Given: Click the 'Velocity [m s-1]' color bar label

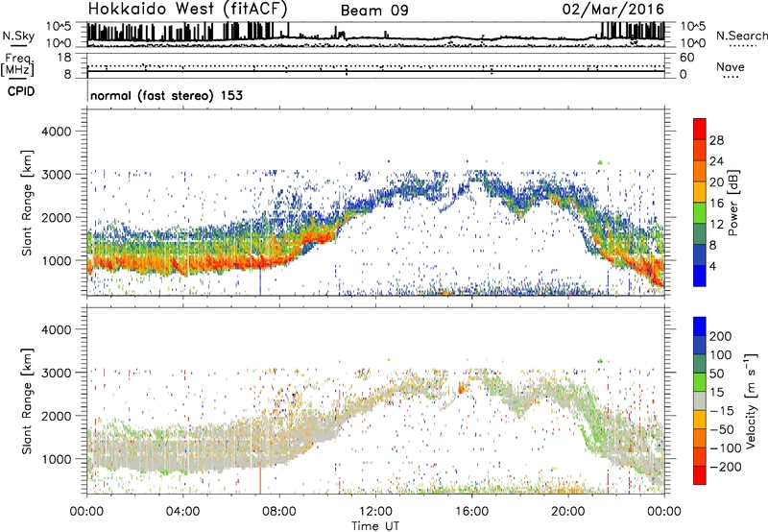Looking at the screenshot, I should point(751,400).
